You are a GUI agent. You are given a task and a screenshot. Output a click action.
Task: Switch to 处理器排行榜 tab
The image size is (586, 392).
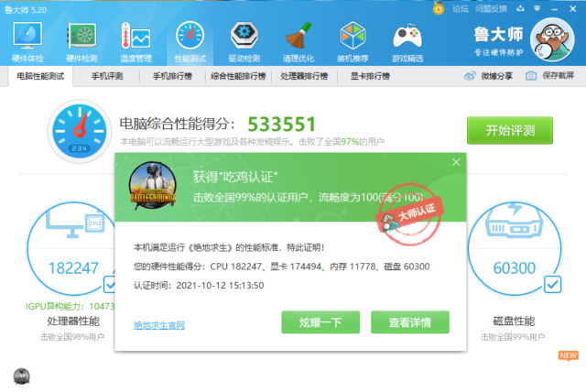click(x=304, y=76)
